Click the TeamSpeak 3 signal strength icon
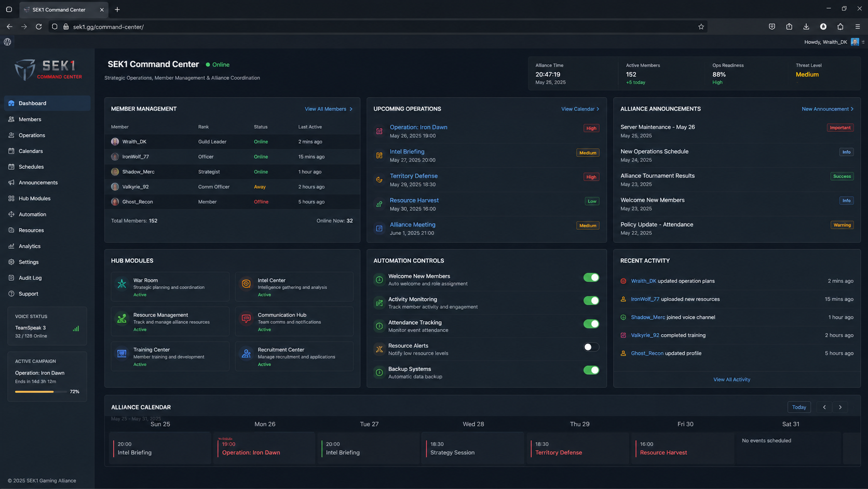 click(76, 328)
